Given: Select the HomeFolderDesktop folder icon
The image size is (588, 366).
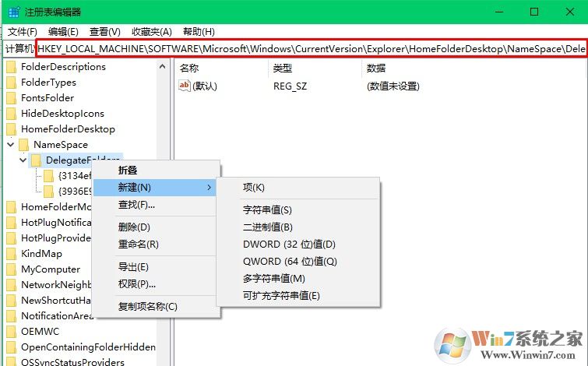Looking at the screenshot, I should click(x=12, y=129).
